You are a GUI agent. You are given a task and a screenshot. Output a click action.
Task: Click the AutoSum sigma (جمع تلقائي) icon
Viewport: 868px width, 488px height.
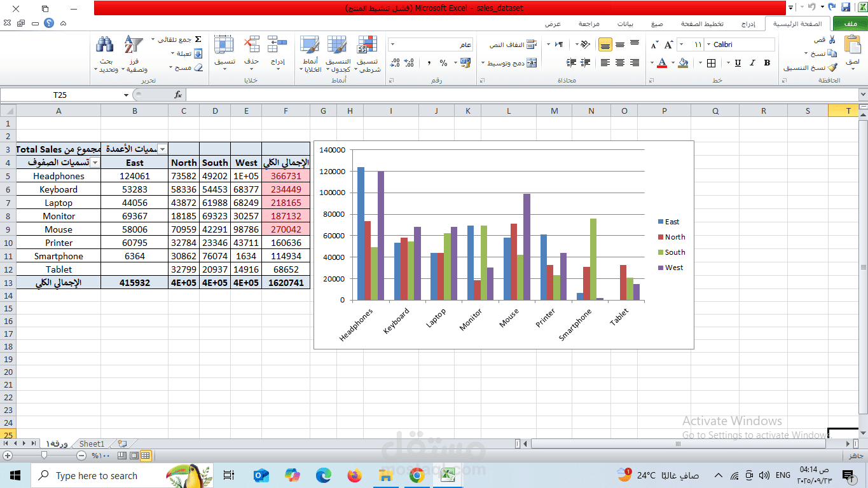(x=198, y=39)
